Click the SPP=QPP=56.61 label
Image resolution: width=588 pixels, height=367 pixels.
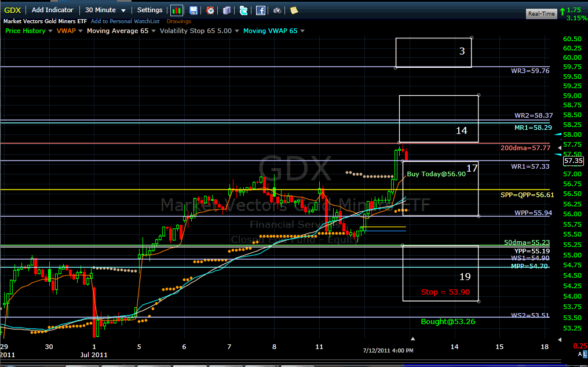[x=527, y=195]
